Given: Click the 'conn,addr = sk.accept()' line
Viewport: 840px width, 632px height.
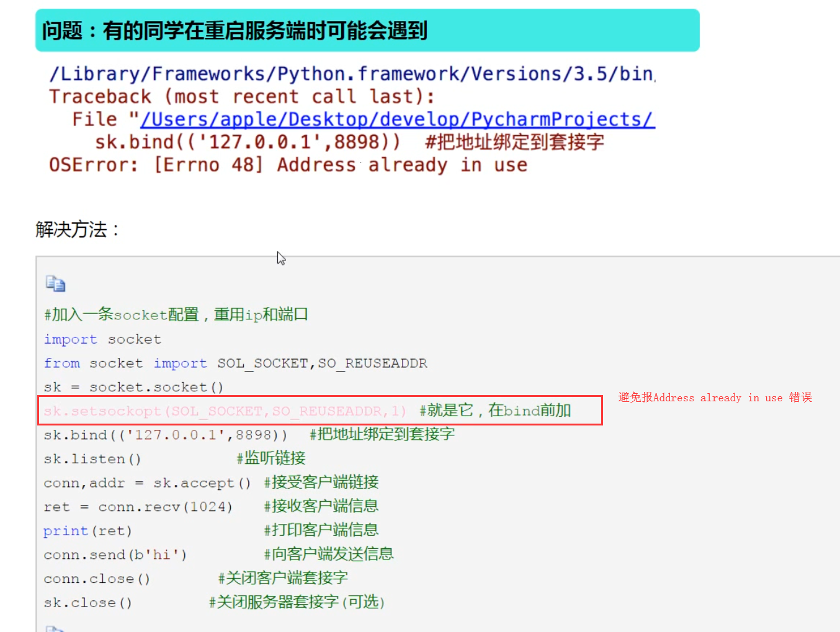Looking at the screenshot, I should (x=147, y=483).
